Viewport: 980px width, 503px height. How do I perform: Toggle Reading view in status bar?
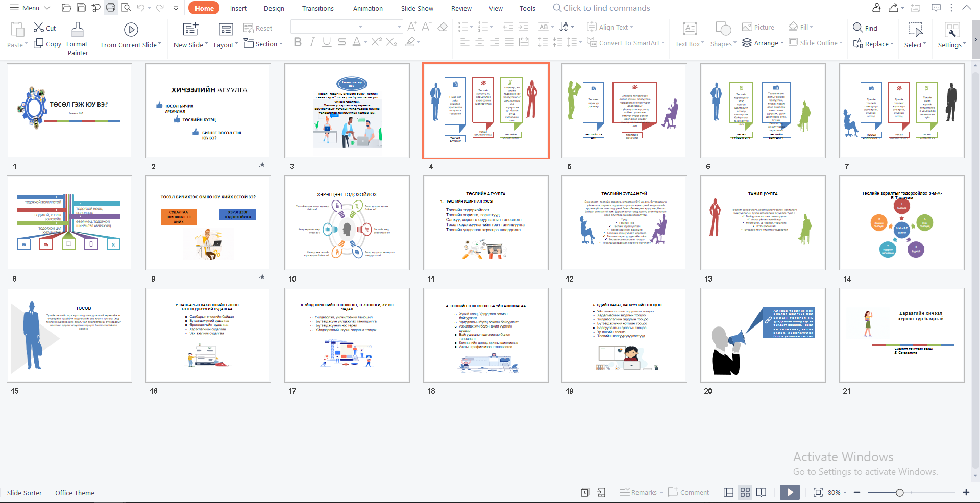tap(761, 492)
